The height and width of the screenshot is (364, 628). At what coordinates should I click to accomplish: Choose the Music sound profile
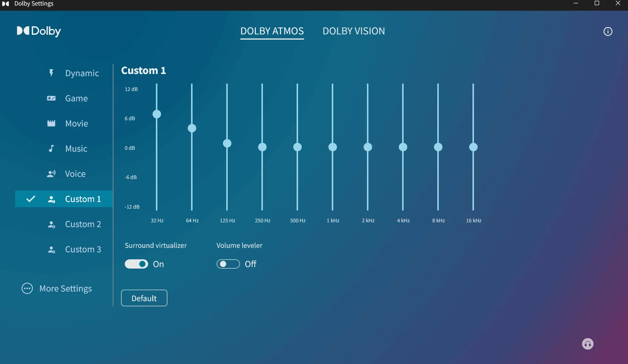click(x=64, y=149)
